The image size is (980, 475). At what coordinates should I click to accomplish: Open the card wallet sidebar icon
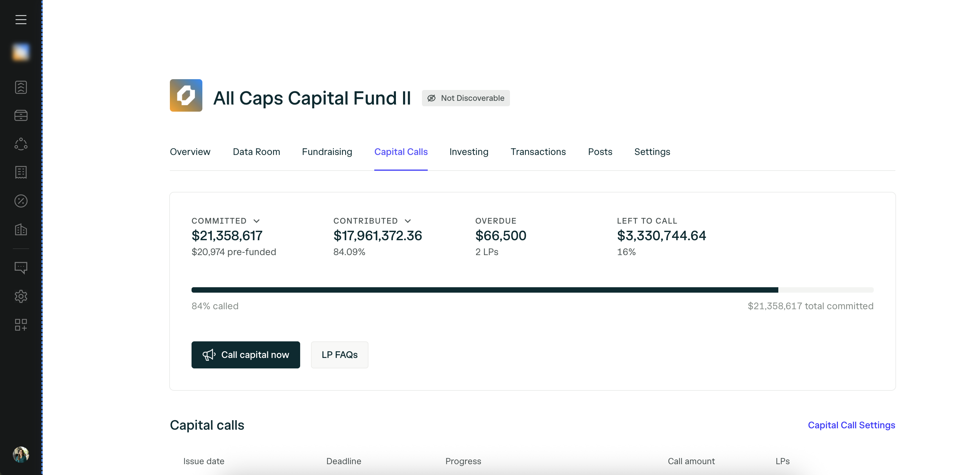click(21, 115)
